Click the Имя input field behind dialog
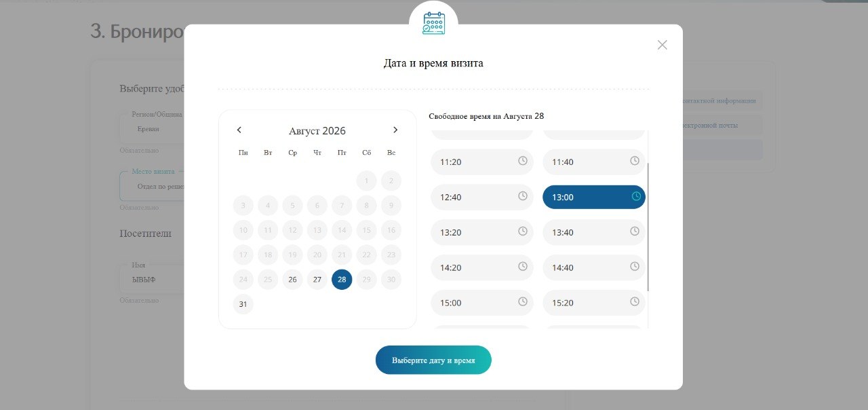The width and height of the screenshot is (868, 410). coord(152,279)
